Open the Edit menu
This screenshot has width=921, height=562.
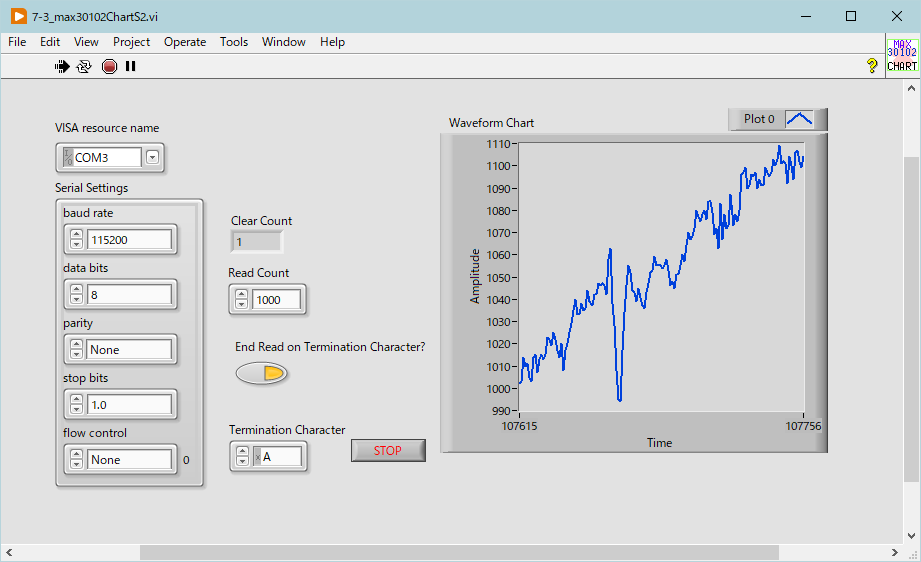click(x=50, y=42)
